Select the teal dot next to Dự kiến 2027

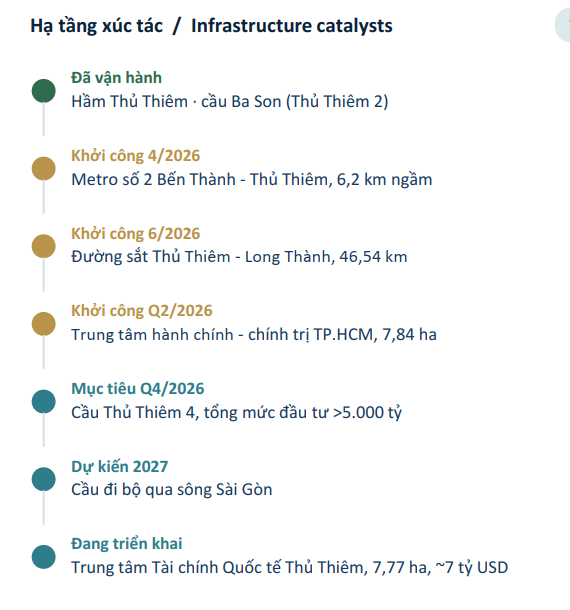pos(44,479)
